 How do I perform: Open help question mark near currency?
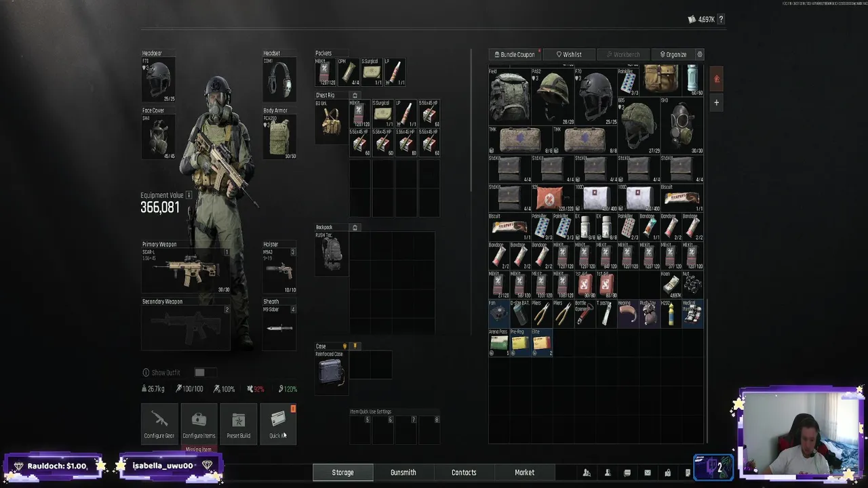point(721,20)
